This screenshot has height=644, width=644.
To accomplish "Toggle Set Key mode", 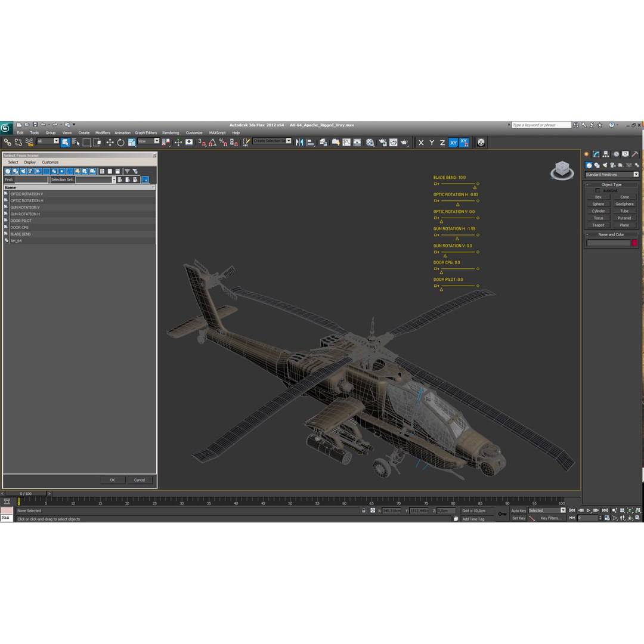I will click(518, 518).
